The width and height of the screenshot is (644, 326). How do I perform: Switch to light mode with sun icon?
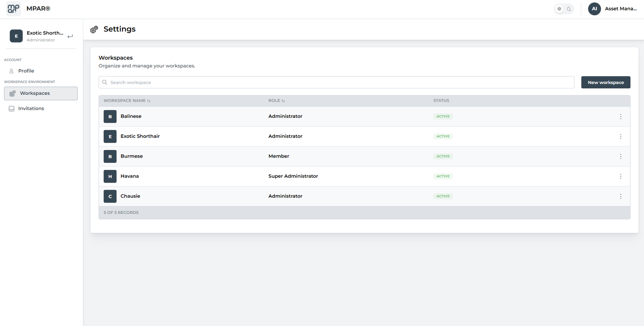(559, 9)
